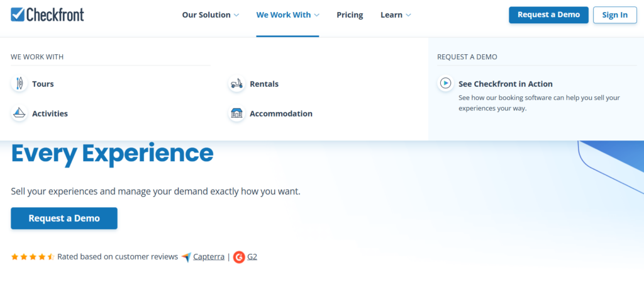Expand the Our Solution dropdown
644x291 pixels.
210,15
